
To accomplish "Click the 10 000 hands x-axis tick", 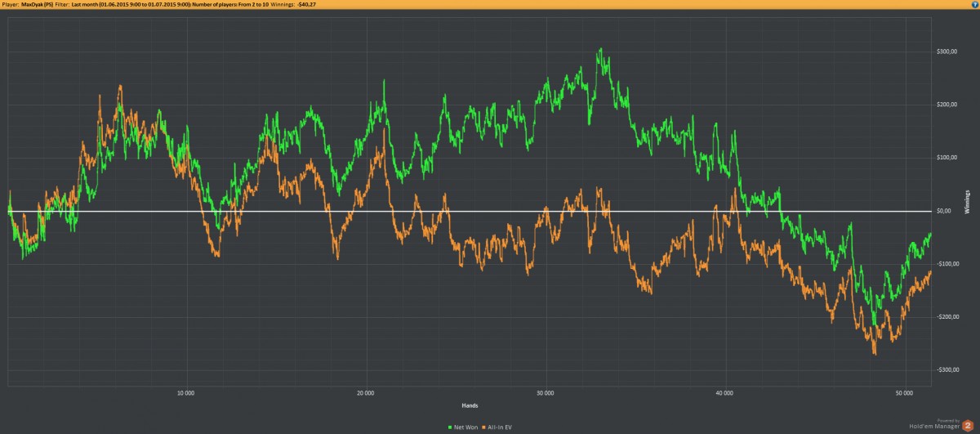I will (185, 392).
